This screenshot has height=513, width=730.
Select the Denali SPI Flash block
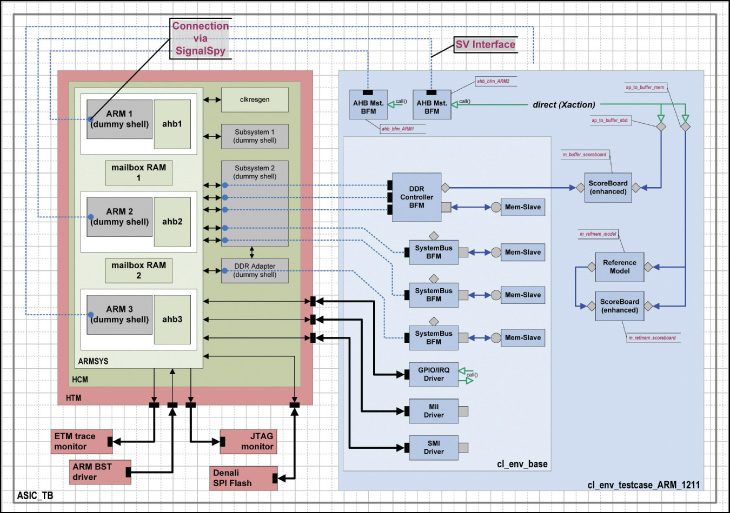click(243, 478)
